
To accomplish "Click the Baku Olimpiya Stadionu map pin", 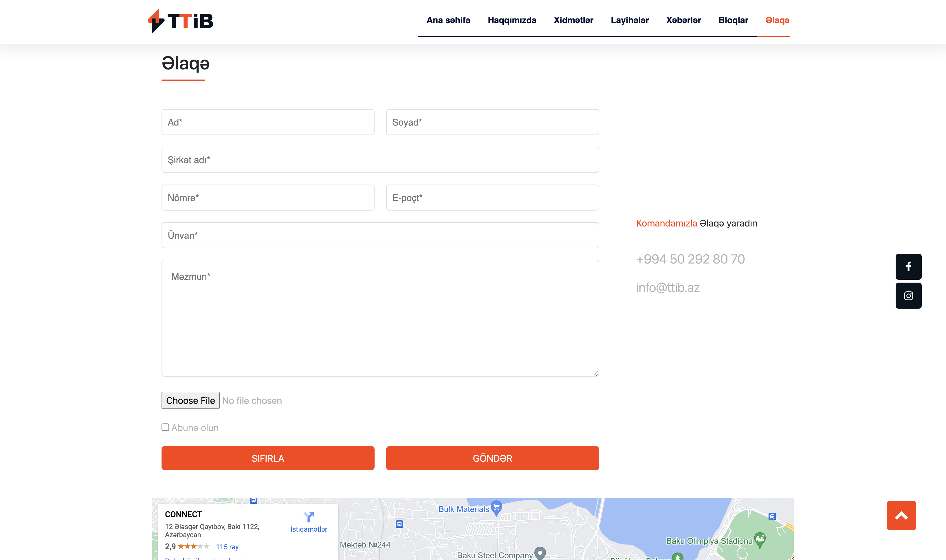I will pos(760,540).
